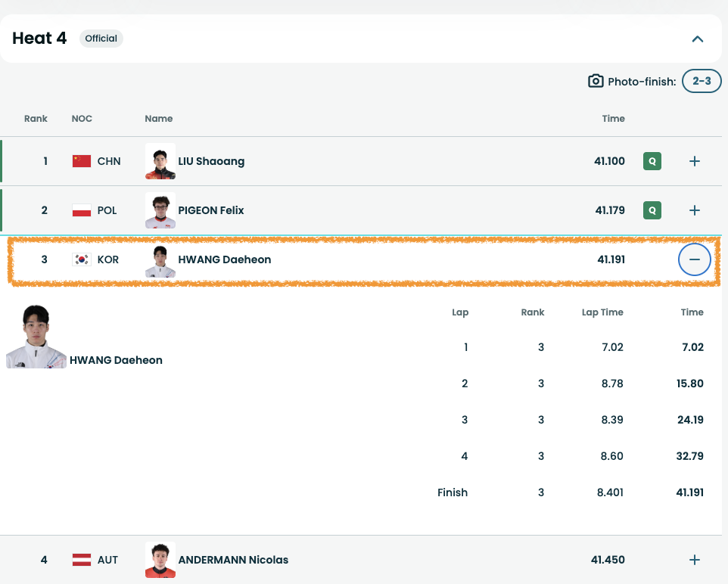Open the 2-3 photo-finish button
The height and width of the screenshot is (584, 728).
pos(701,81)
